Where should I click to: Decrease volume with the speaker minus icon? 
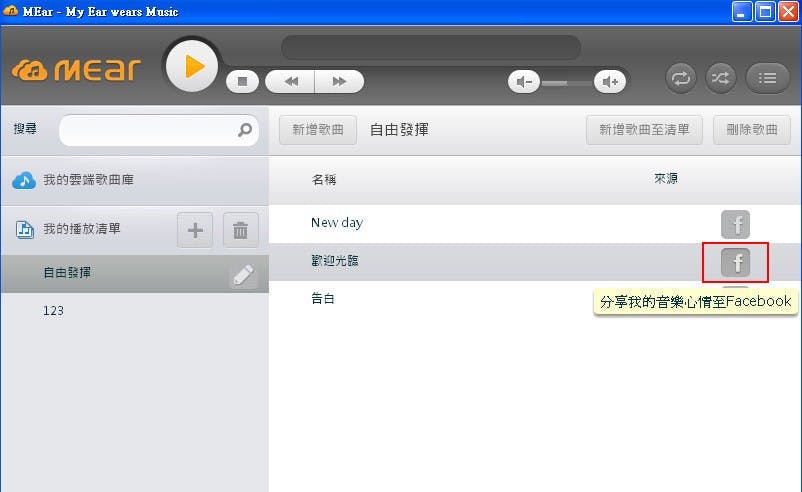[523, 82]
